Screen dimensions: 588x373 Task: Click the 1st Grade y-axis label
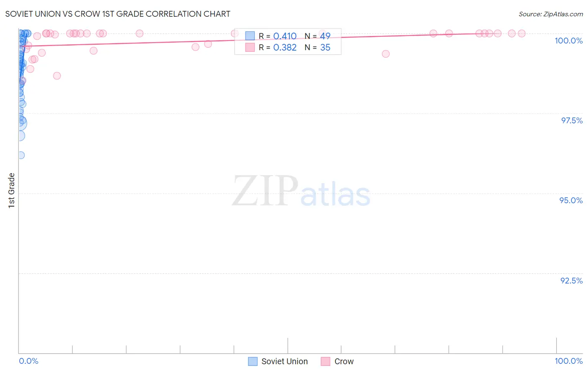coord(12,190)
